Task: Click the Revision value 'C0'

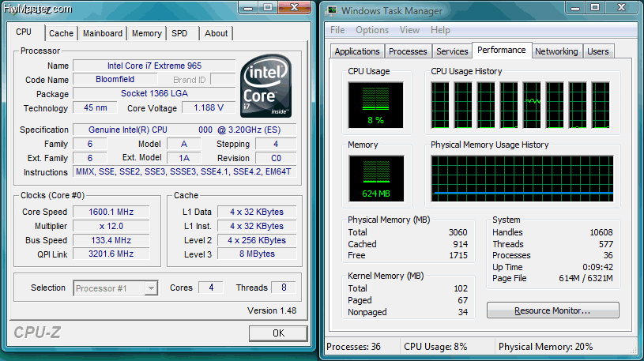Action: point(276,158)
